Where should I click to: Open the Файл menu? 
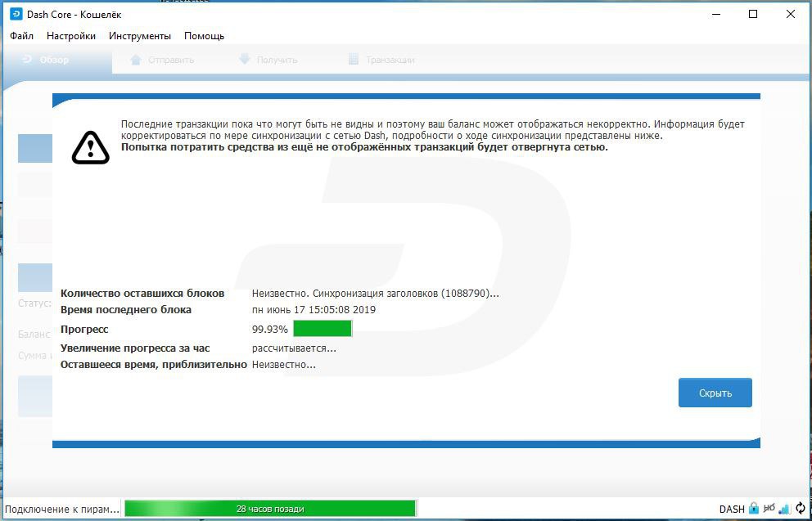(22, 36)
